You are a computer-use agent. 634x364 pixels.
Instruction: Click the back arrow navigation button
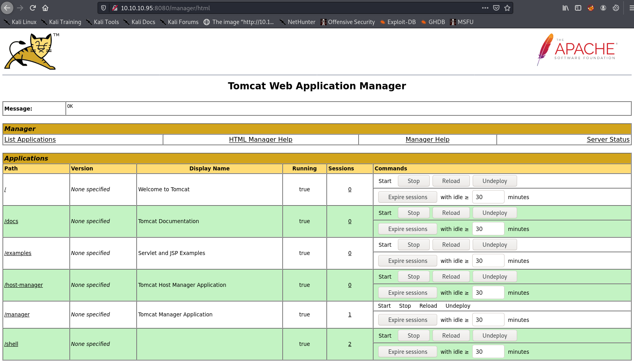click(7, 8)
